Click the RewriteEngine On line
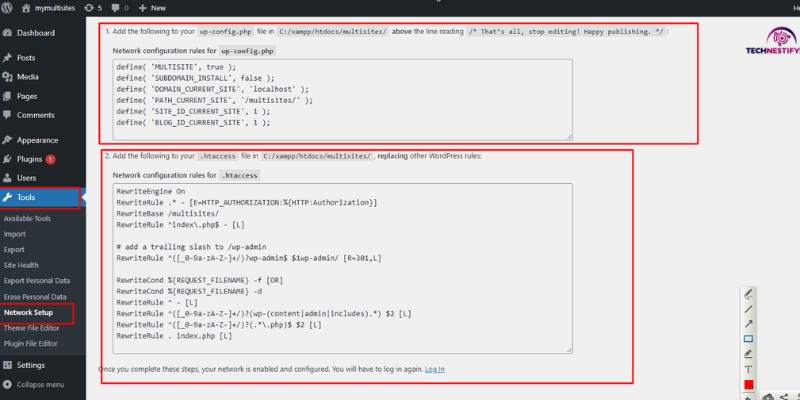The image size is (800, 400). 151,191
